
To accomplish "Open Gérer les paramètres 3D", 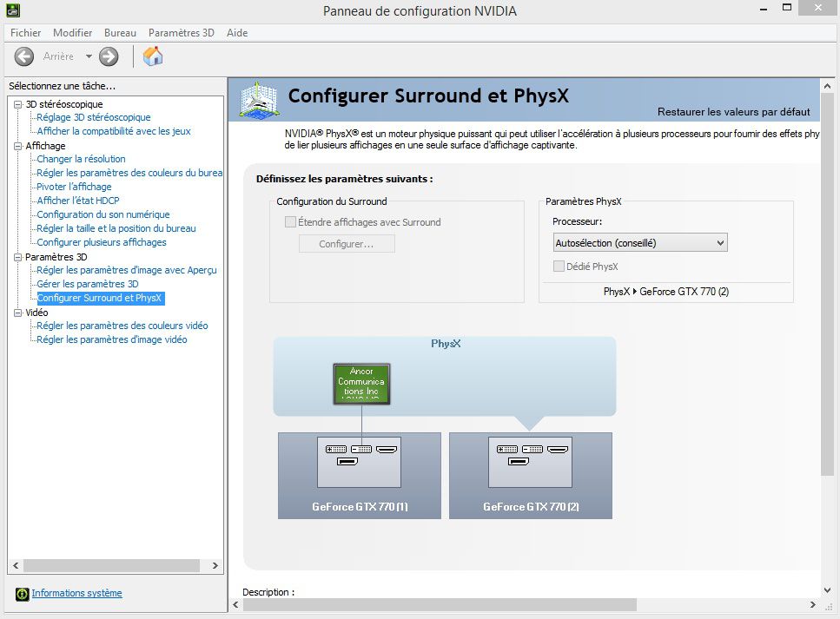I will (88, 285).
